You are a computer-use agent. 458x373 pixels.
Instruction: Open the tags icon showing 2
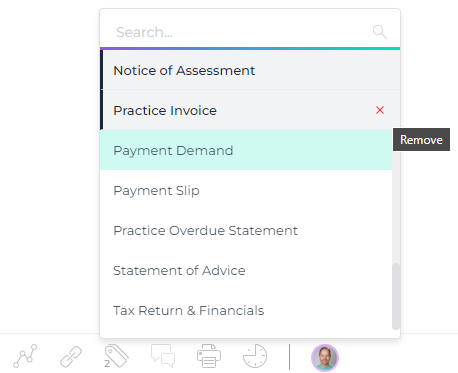(116, 356)
